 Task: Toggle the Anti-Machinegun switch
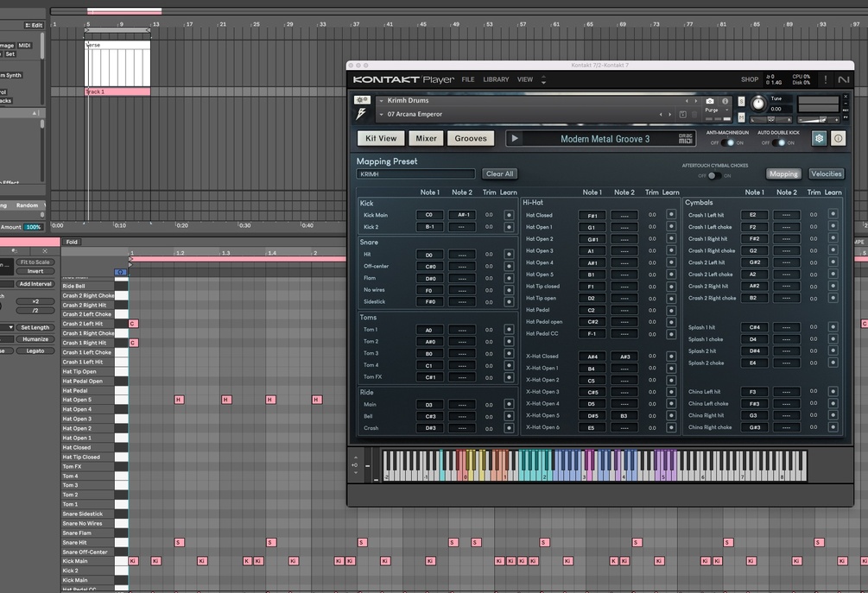point(727,142)
